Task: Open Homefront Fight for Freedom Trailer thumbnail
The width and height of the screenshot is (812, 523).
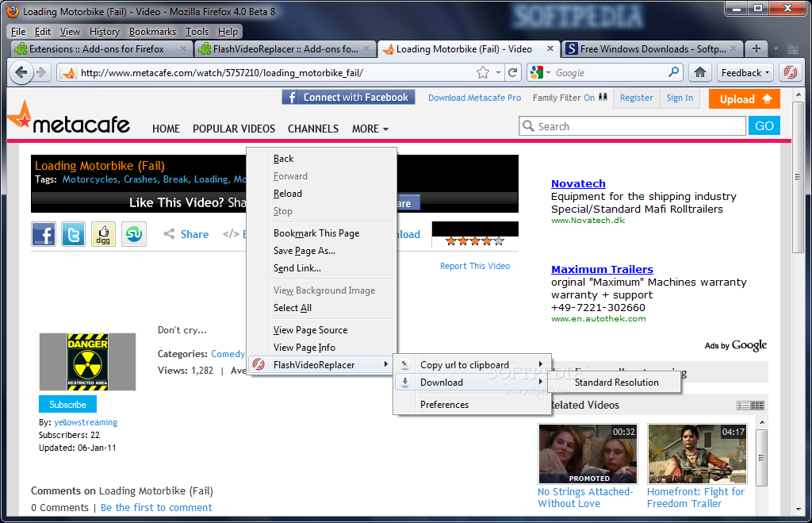Action: click(697, 453)
